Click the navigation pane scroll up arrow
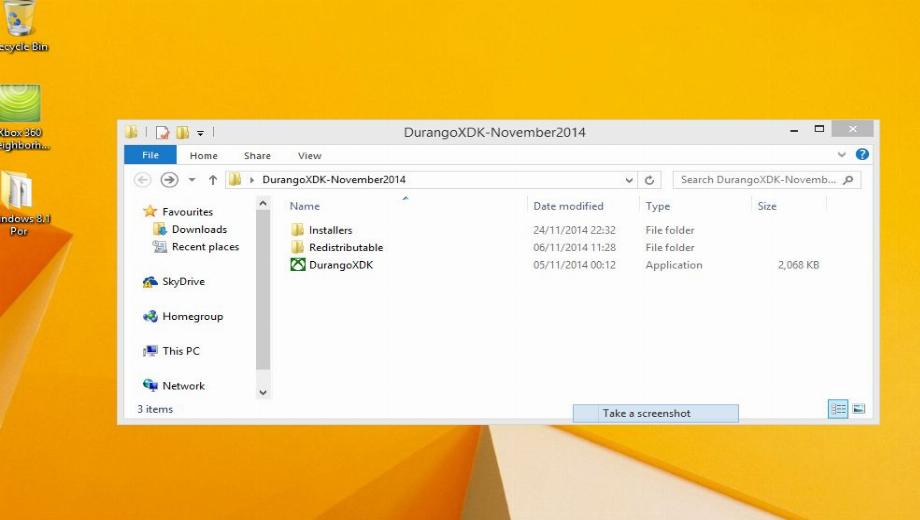This screenshot has width=920, height=520. point(263,203)
